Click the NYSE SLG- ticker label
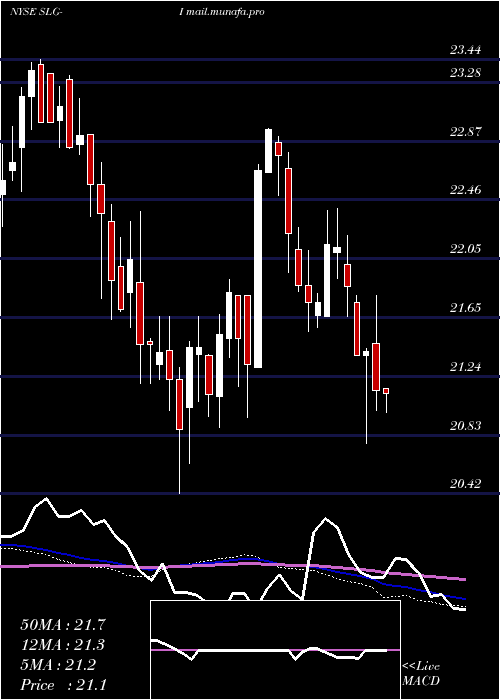 [36, 12]
